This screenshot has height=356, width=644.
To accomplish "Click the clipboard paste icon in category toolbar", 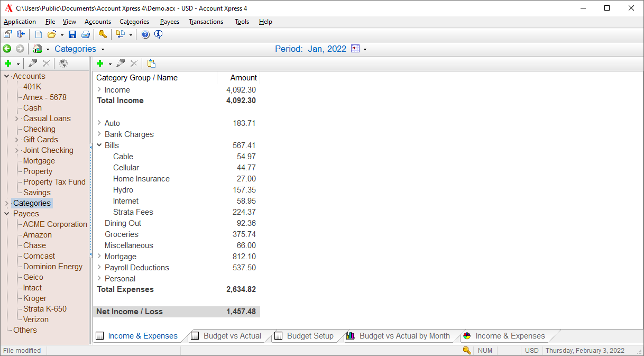I will click(x=152, y=63).
